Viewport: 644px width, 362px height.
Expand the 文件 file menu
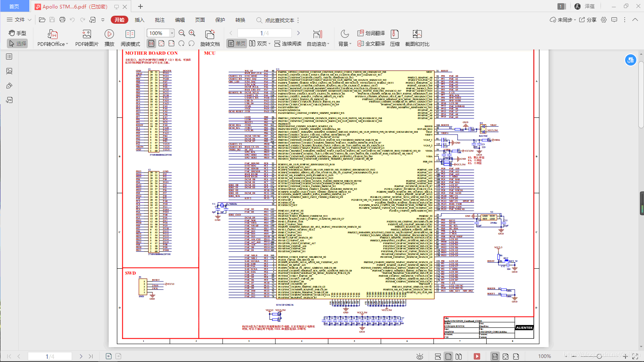(x=19, y=19)
